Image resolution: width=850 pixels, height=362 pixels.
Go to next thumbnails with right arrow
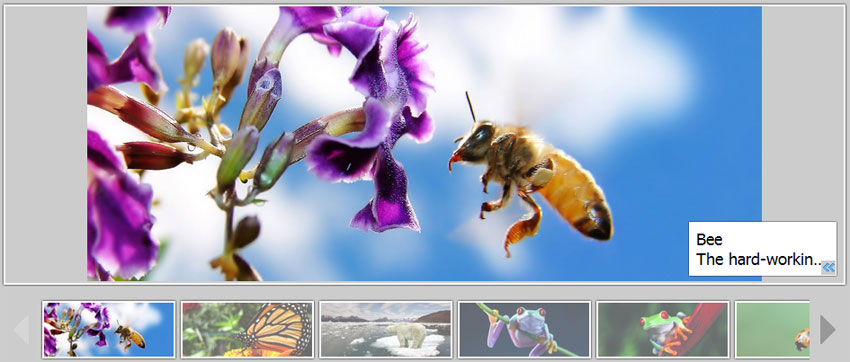(827, 329)
